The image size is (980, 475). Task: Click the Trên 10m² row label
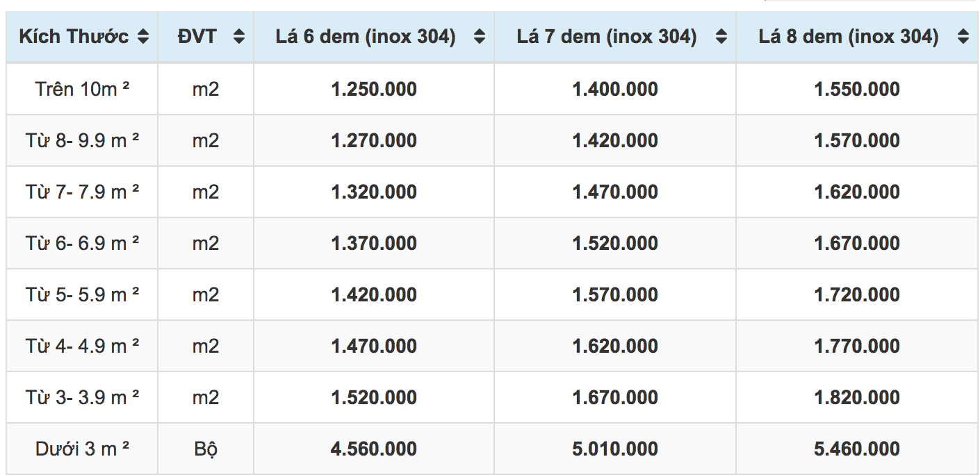(x=83, y=89)
